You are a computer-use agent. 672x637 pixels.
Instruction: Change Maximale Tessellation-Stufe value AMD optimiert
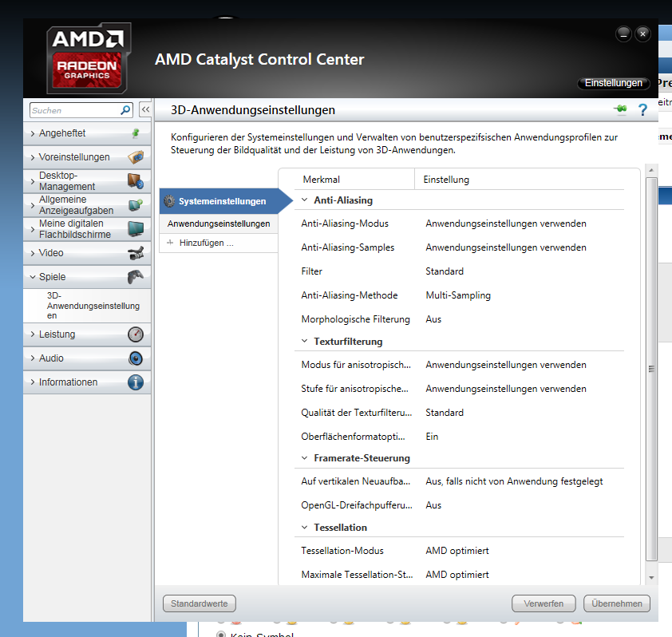(x=457, y=575)
